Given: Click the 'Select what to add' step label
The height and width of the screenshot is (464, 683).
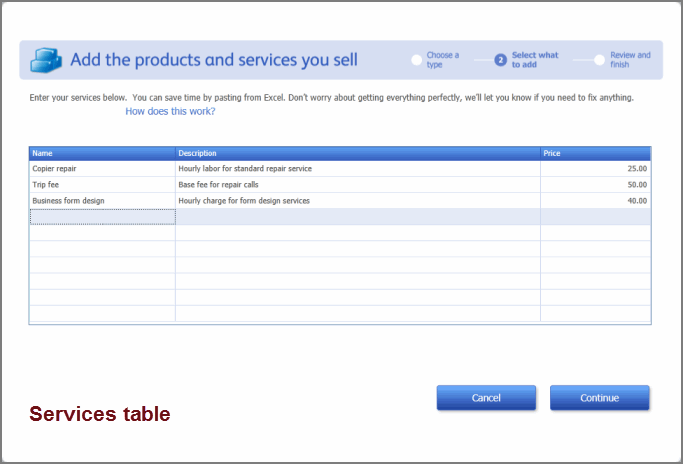Looking at the screenshot, I should pyautogui.click(x=535, y=60).
